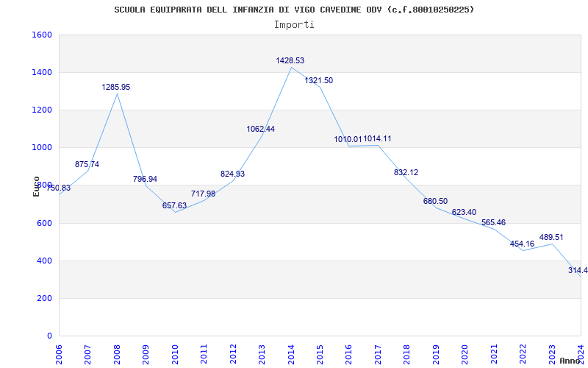Image resolution: width=588 pixels, height=368 pixels.
Task: Click the Anno x-axis label
Action: (x=569, y=361)
